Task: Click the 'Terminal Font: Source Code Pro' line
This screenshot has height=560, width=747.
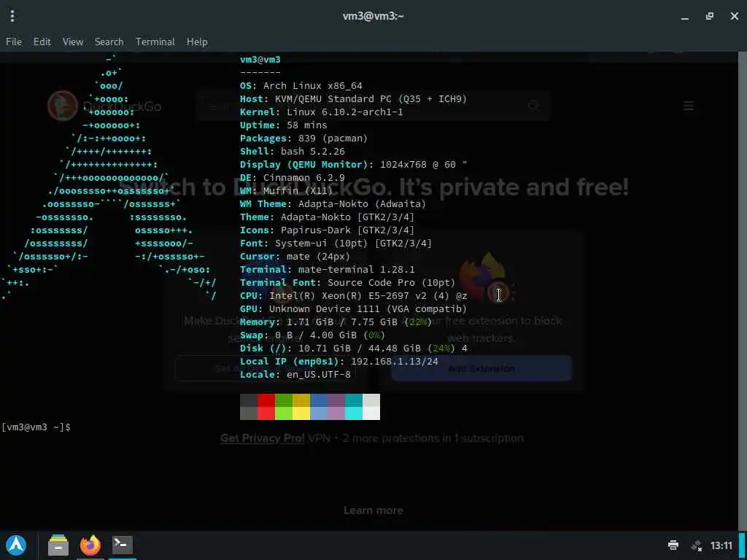Action: (x=348, y=282)
